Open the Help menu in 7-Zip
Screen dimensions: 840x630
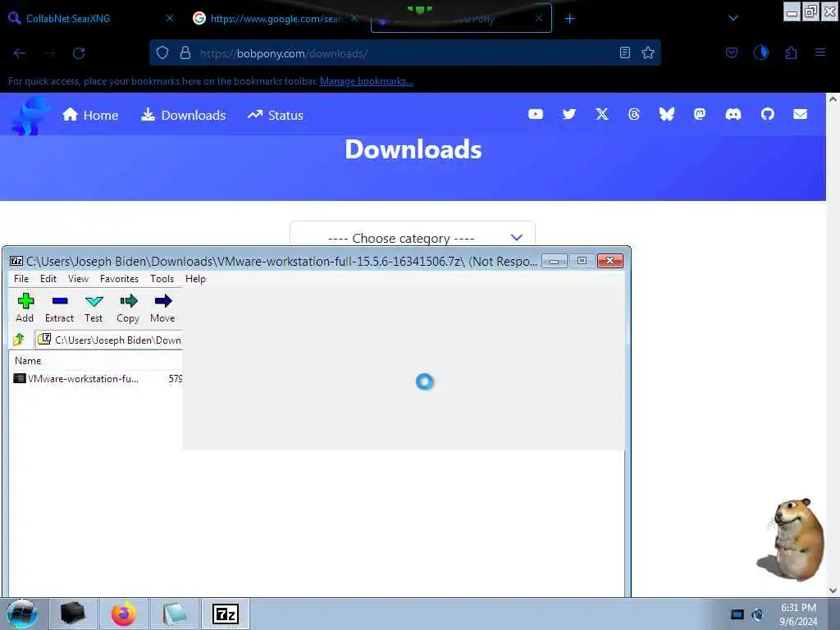[195, 279]
